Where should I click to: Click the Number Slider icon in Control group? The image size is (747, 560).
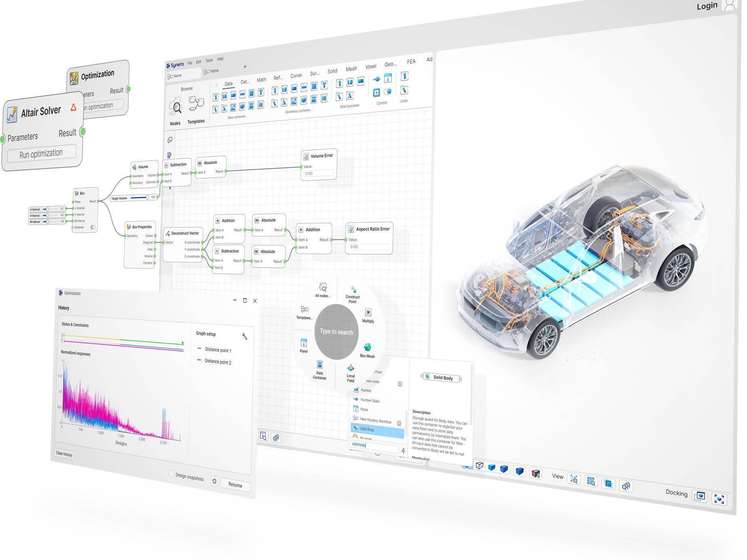point(377,80)
